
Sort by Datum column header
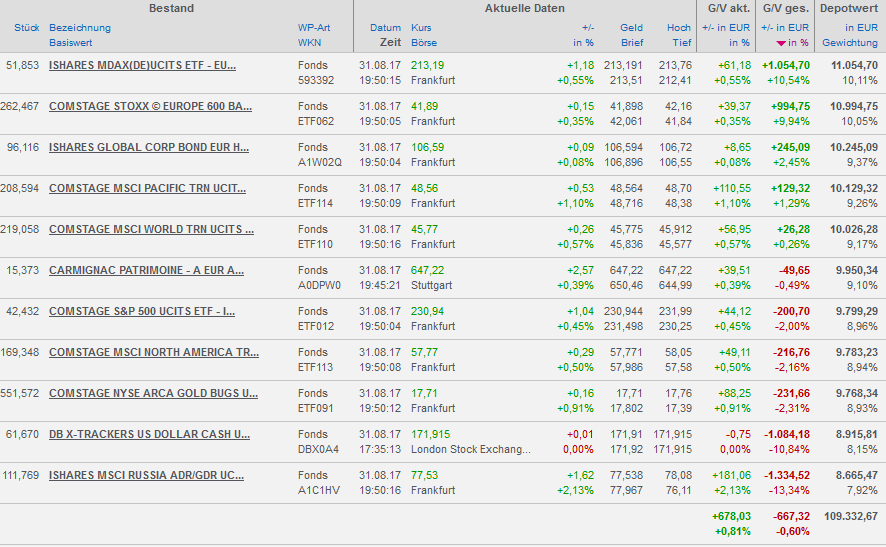coord(385,28)
